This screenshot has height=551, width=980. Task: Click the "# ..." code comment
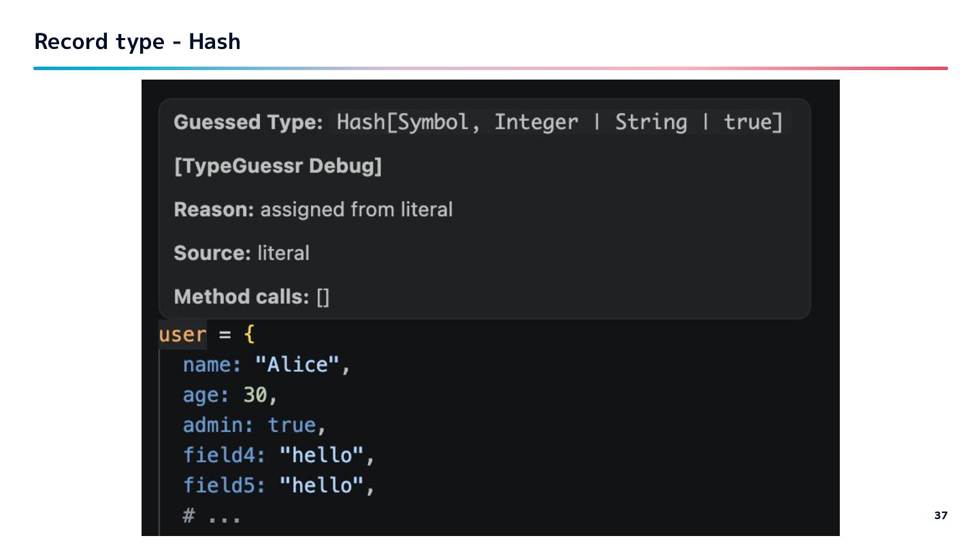(211, 516)
